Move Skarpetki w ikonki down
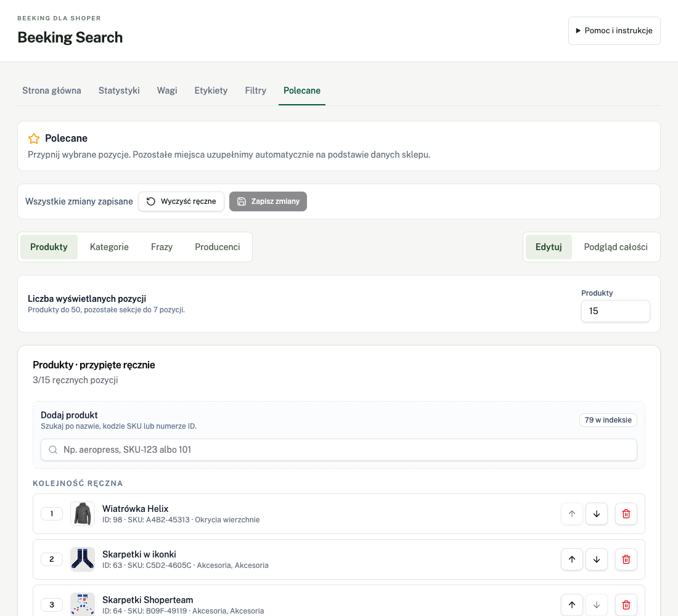 pos(596,559)
